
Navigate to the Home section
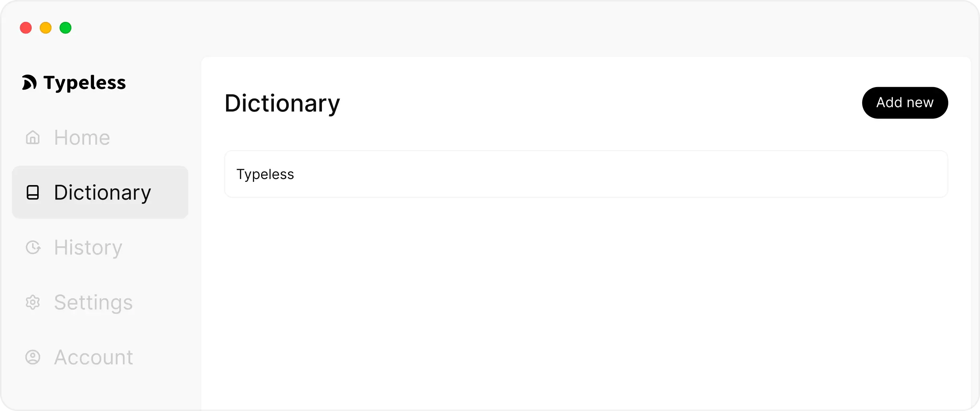point(81,137)
